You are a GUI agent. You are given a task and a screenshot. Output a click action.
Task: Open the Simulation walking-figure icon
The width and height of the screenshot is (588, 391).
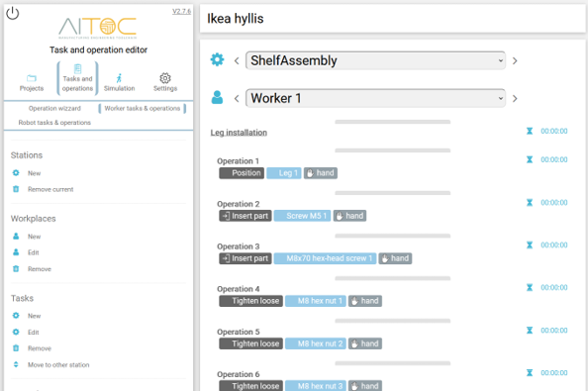[119, 78]
